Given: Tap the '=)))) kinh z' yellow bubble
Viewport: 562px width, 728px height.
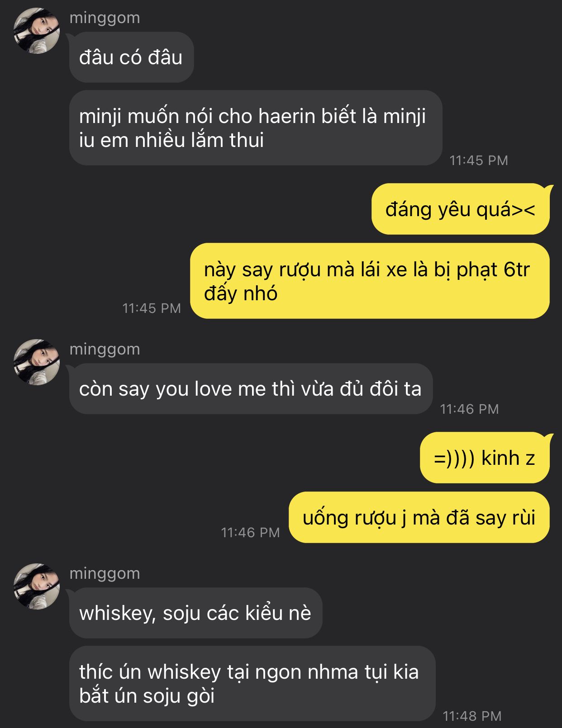Looking at the screenshot, I should coord(485,458).
